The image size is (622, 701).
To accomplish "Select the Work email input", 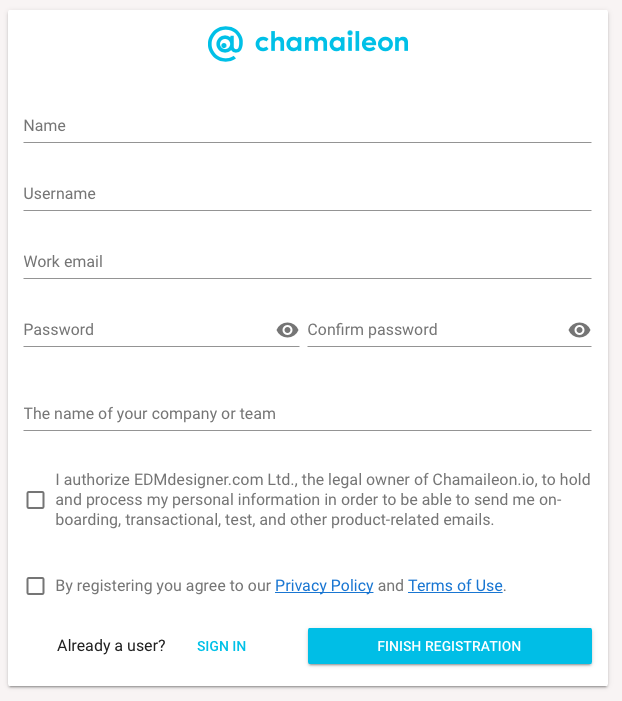I will point(307,263).
